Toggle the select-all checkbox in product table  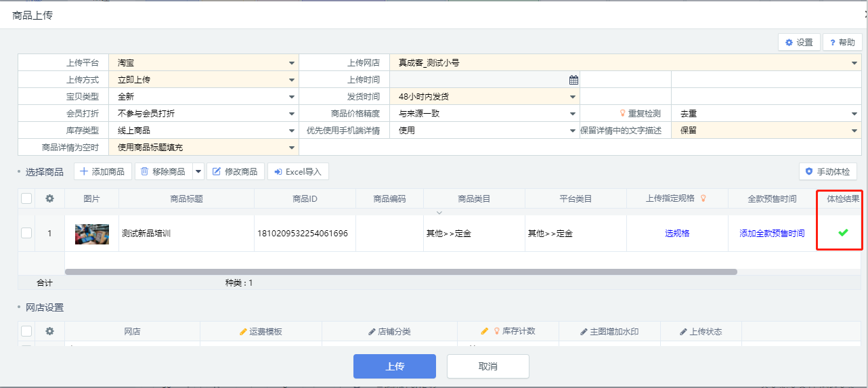(x=26, y=198)
